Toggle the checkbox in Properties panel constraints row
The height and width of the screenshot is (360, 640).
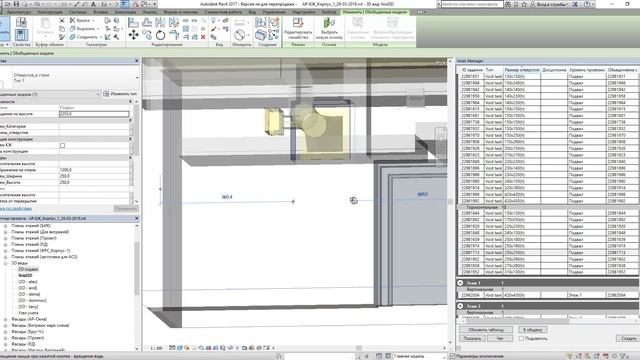point(62,145)
